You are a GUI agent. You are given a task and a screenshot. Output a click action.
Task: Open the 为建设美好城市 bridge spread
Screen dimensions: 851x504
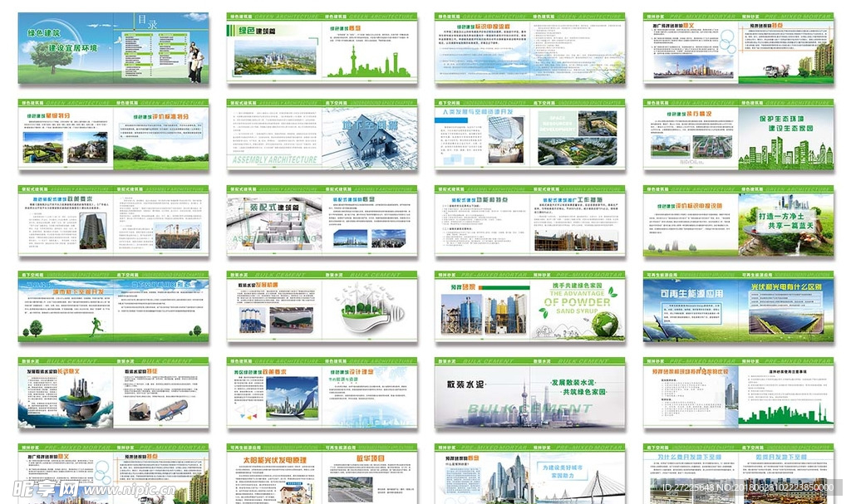[529, 473]
